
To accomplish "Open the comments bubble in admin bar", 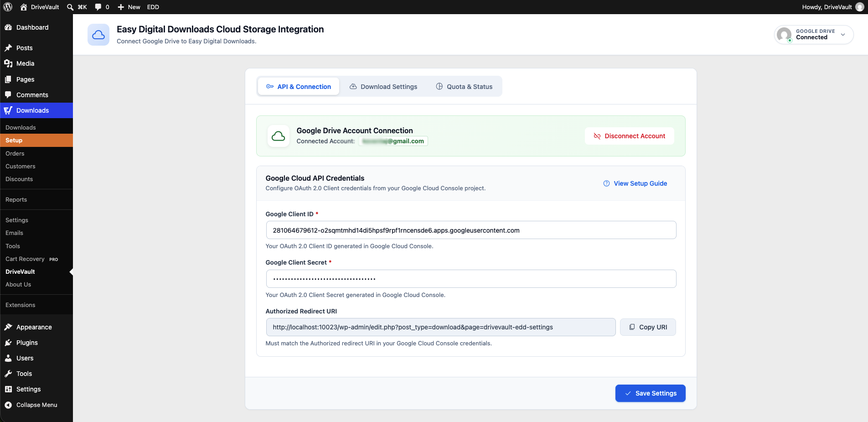I will (98, 7).
